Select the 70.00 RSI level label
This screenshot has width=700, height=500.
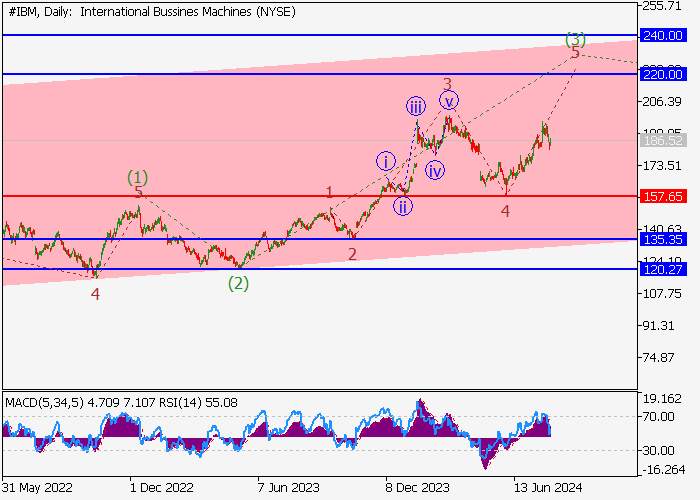[658, 417]
